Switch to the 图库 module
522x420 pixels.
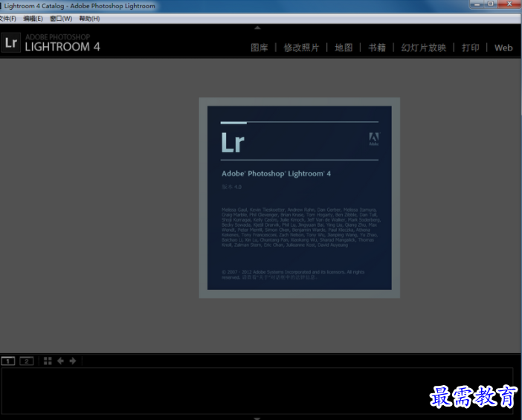coord(260,48)
